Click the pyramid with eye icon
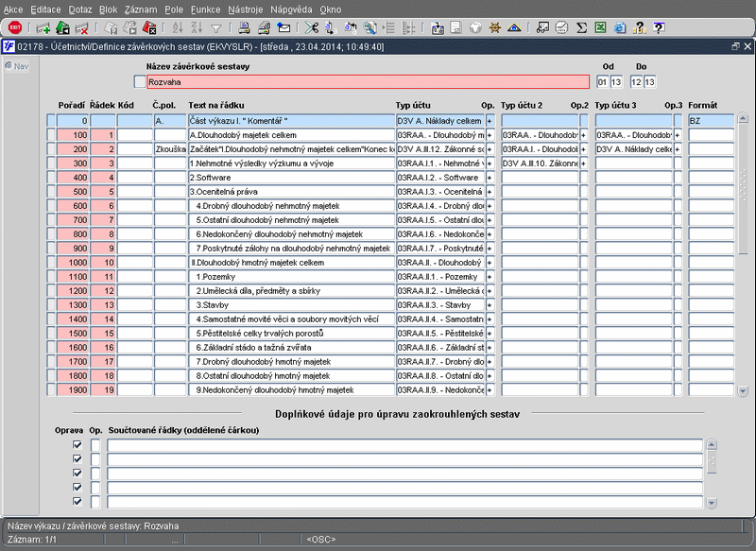The width and height of the screenshot is (756, 551). click(x=514, y=28)
